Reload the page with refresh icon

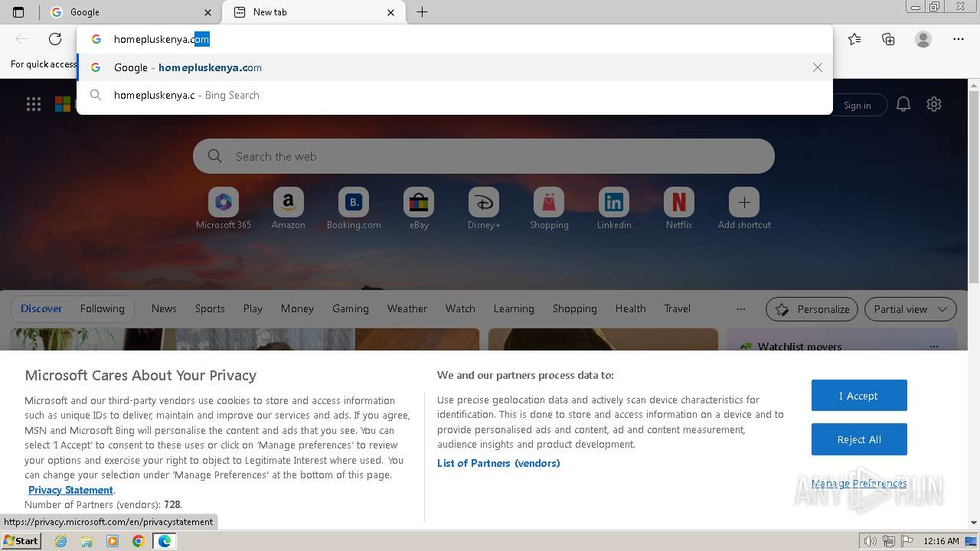pos(55,39)
